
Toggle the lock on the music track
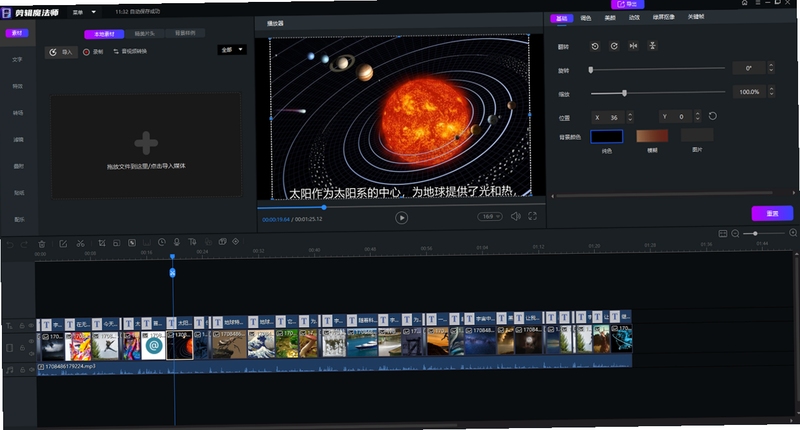pos(22,370)
